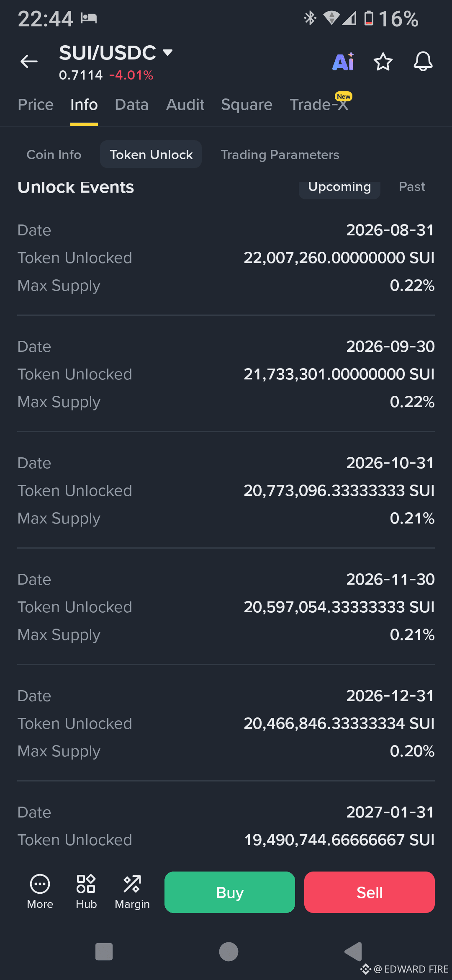Tap Android home navigation button
The width and height of the screenshot is (452, 980).
(x=229, y=952)
